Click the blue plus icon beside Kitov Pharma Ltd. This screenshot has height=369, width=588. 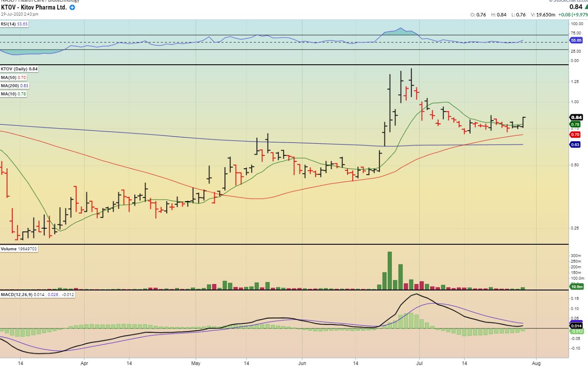pos(72,8)
